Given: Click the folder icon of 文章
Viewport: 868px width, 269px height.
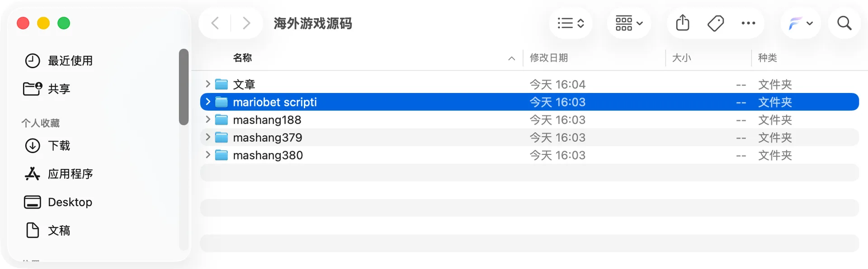Looking at the screenshot, I should point(222,84).
